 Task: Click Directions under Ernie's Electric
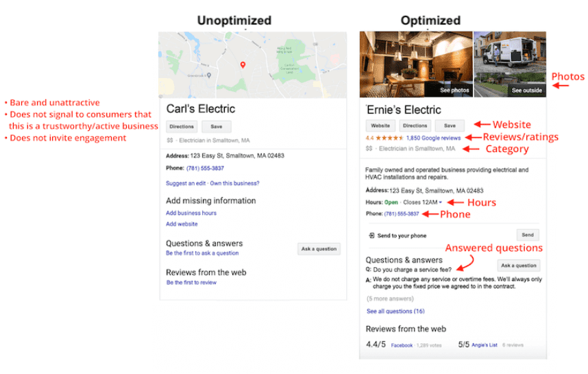point(415,126)
